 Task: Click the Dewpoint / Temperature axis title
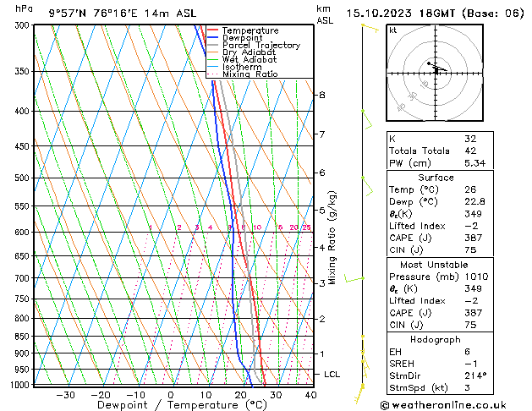tap(182, 405)
